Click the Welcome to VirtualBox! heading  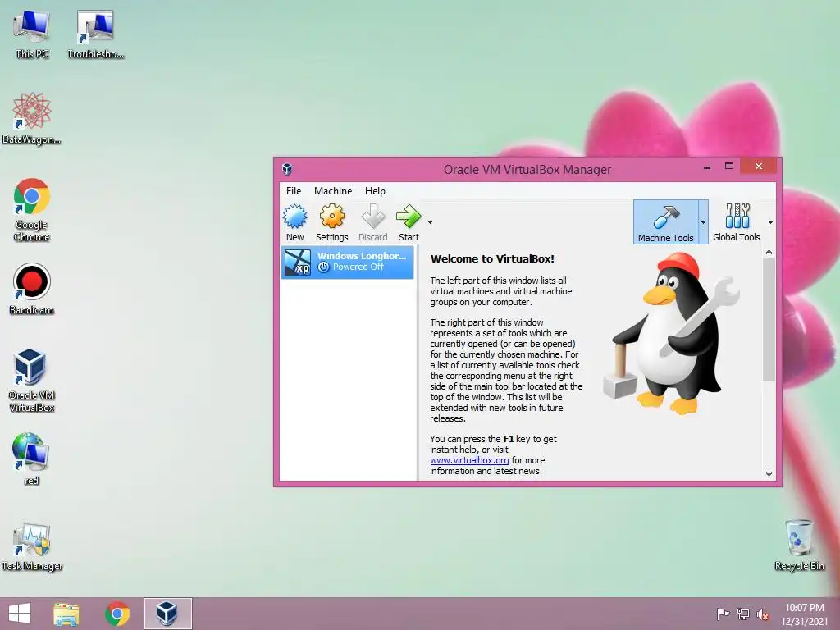click(492, 258)
